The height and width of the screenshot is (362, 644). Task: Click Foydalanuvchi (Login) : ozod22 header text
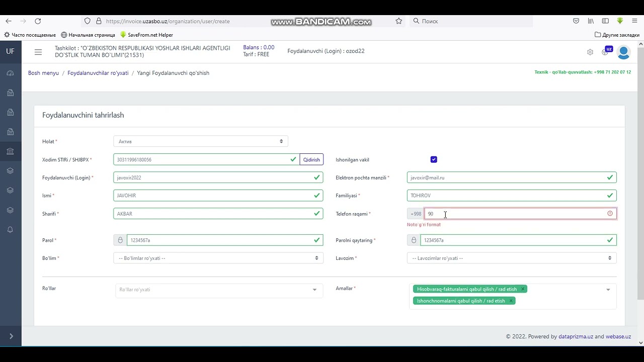326,51
